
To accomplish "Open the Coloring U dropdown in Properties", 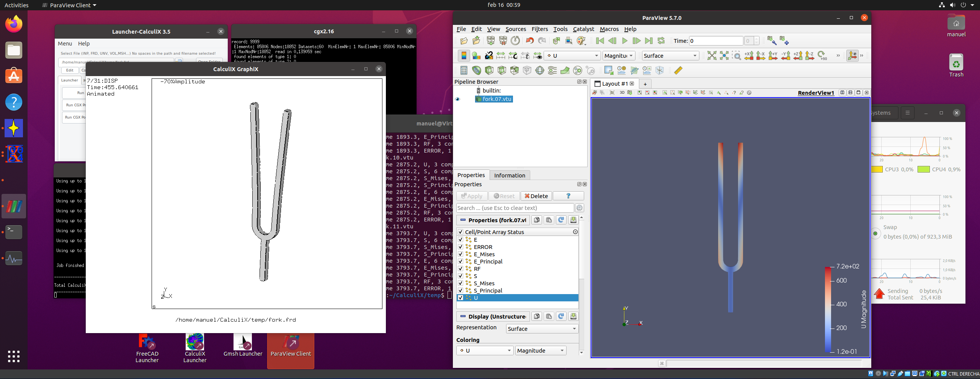I will coord(485,350).
